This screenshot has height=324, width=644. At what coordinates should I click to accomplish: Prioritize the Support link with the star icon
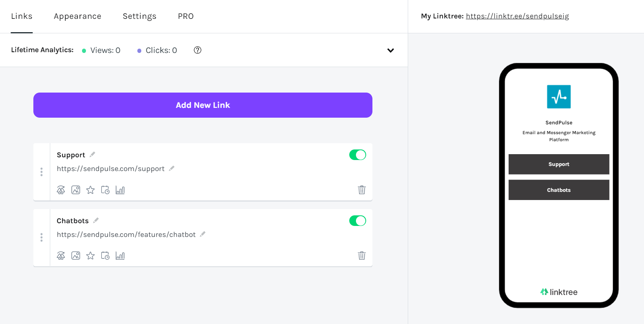[90, 190]
